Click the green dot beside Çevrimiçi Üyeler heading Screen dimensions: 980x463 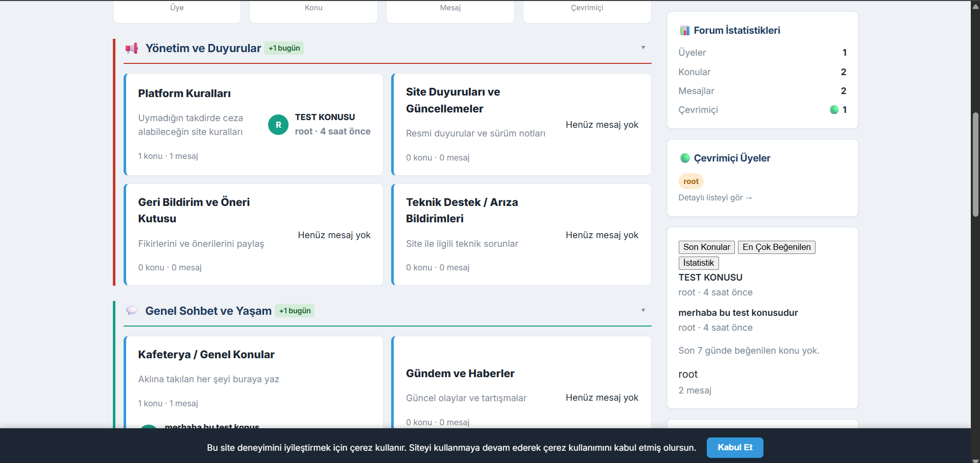coord(685,158)
